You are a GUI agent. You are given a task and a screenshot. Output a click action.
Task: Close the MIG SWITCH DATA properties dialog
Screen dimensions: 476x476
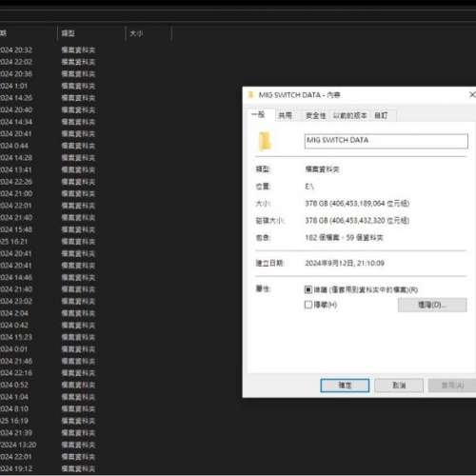tap(472, 94)
